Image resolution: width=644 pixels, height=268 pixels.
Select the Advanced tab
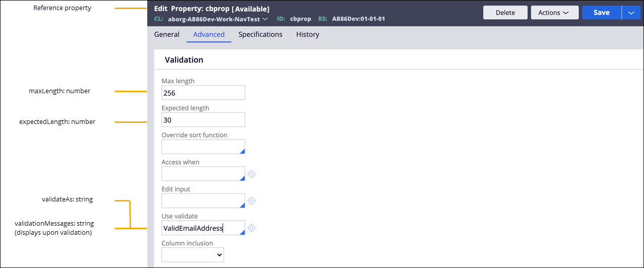[x=209, y=34]
